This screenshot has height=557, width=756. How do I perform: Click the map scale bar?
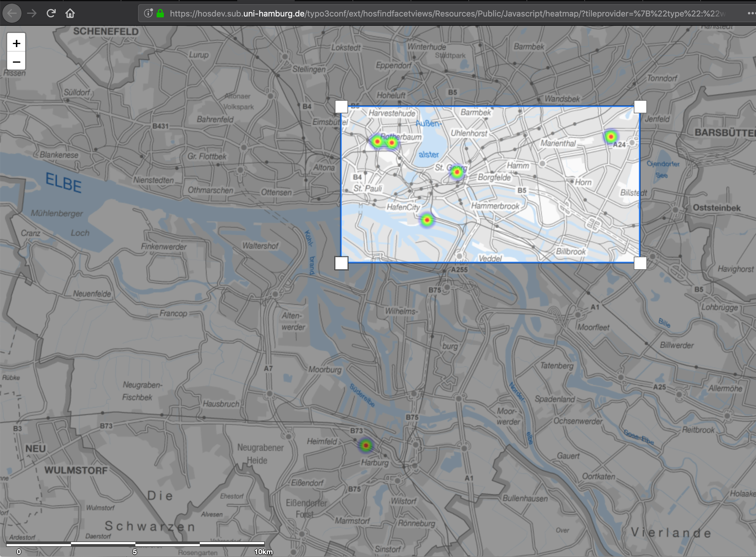point(135,544)
